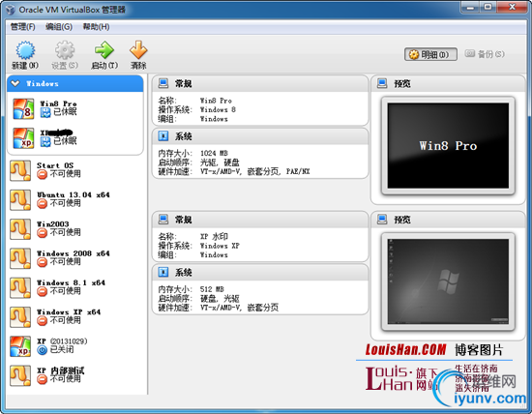Viewport: 532px width, 414px height.
Task: Click the Ubuntu 13.04 x64 name text
Action: 74,194
